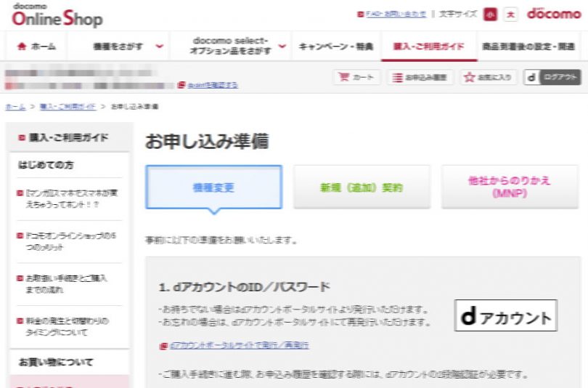Open sidebar heading 購入・ご利用ガイド
Screen dimensions: 588x388
pos(69,138)
